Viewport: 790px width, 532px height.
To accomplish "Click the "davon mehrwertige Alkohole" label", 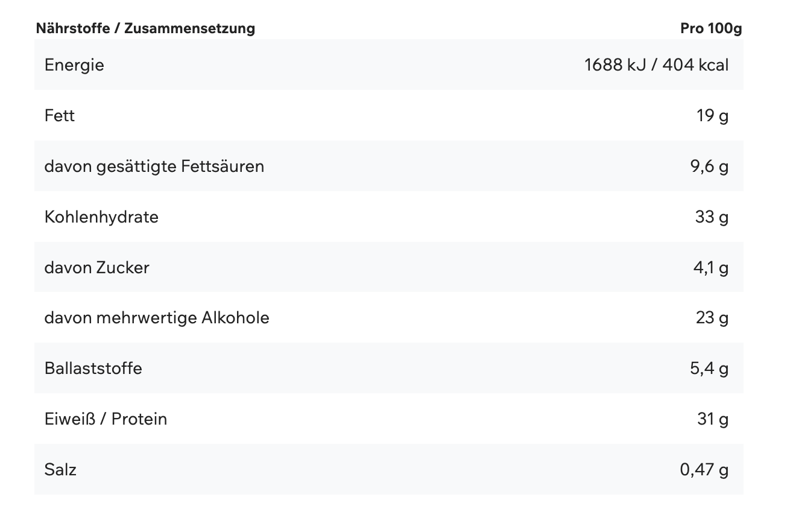I will tap(157, 317).
